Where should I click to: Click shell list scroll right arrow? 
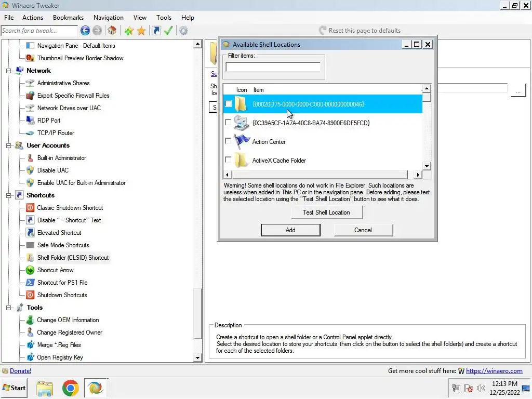pyautogui.click(x=418, y=175)
